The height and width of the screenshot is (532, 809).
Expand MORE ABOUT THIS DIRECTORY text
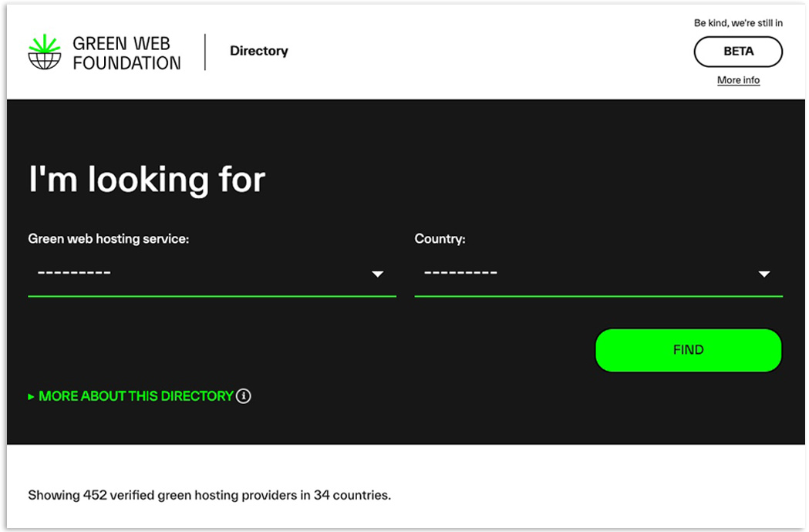coord(137,396)
